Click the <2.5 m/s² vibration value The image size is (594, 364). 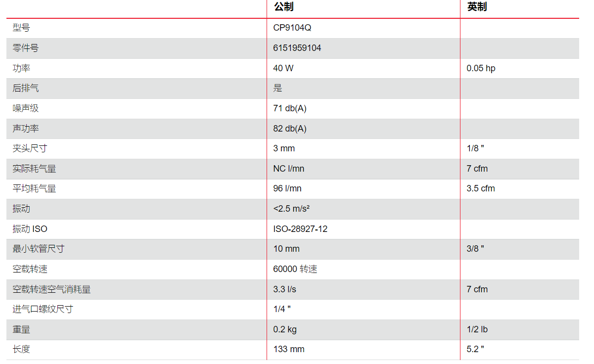pos(291,209)
